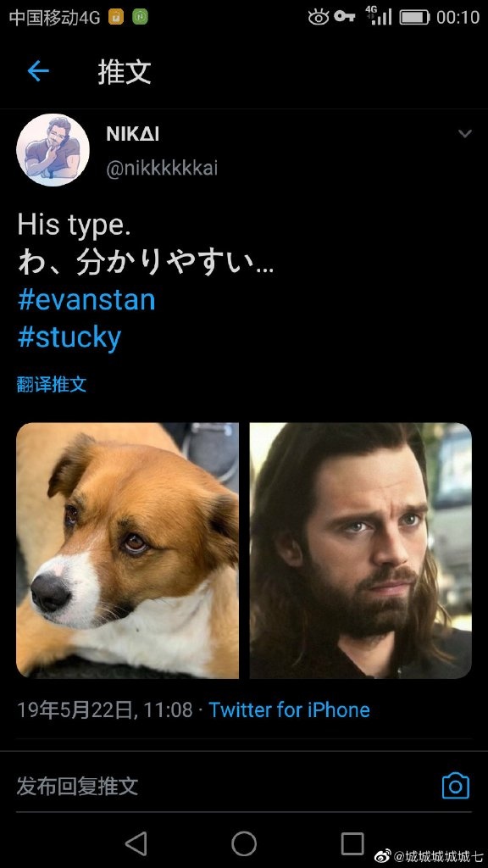Open the dog photo thumbnail
Viewport: 488px width, 868px height.
point(127,550)
